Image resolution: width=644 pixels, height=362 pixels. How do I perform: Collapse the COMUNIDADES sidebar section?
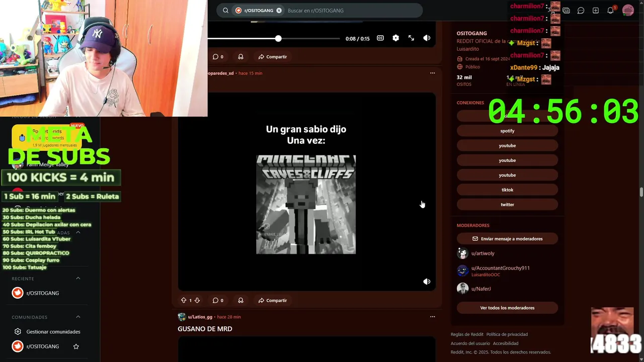point(78,317)
